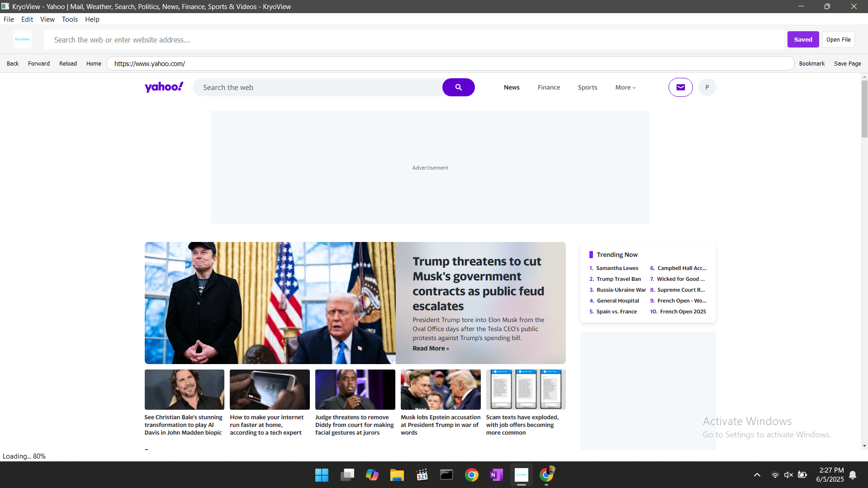Open Windows Start menu
This screenshot has height=488, width=868.
[x=322, y=475]
